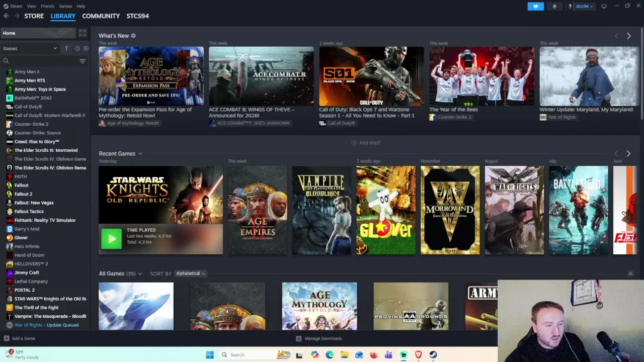Click Steam icon in taskbar
The height and width of the screenshot is (362, 644).
click(433, 355)
